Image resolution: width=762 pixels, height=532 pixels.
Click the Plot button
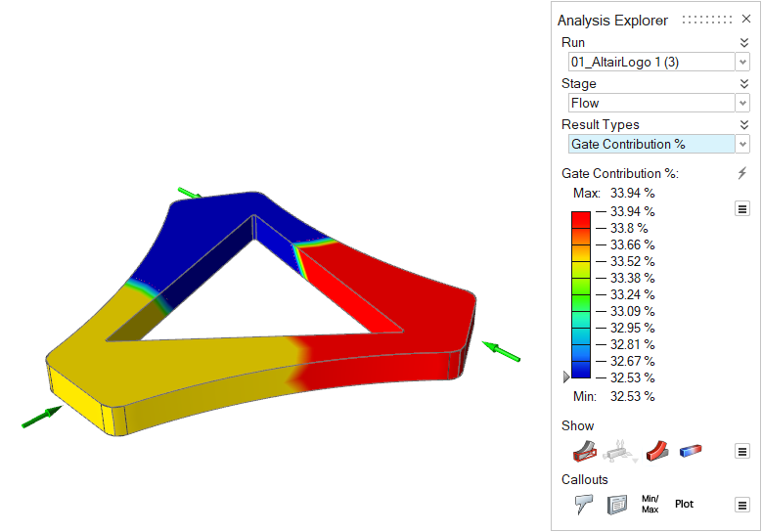(684, 505)
